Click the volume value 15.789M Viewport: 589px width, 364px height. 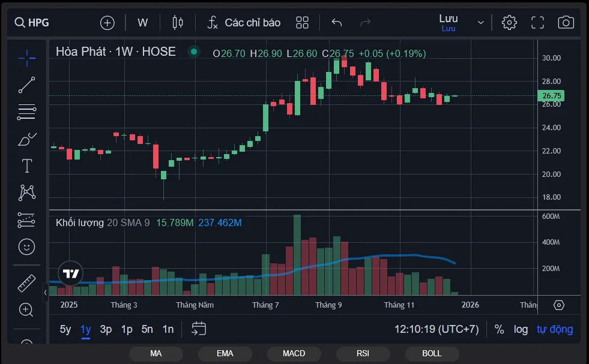[175, 222]
